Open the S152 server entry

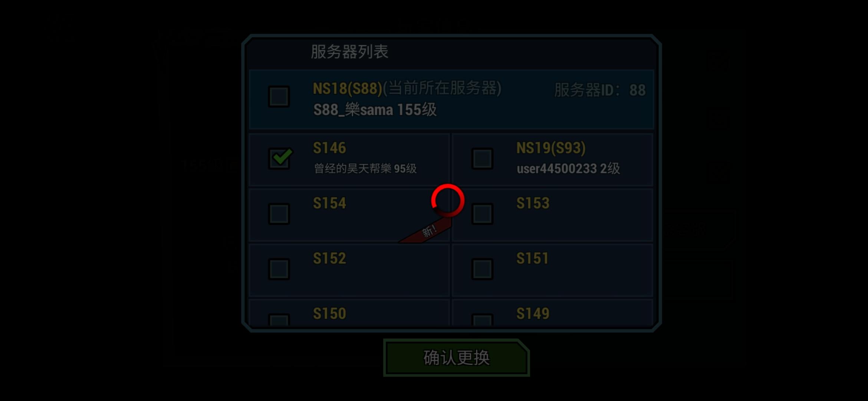coord(349,270)
